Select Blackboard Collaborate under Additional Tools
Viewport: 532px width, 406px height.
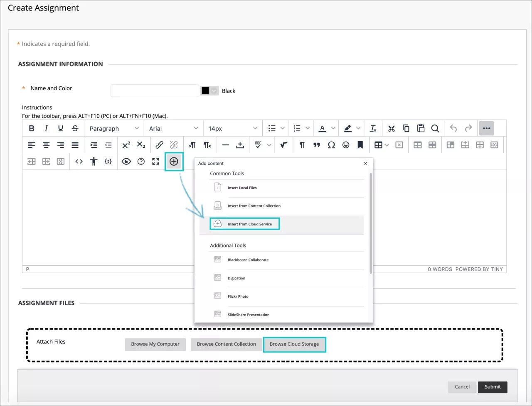(248, 260)
